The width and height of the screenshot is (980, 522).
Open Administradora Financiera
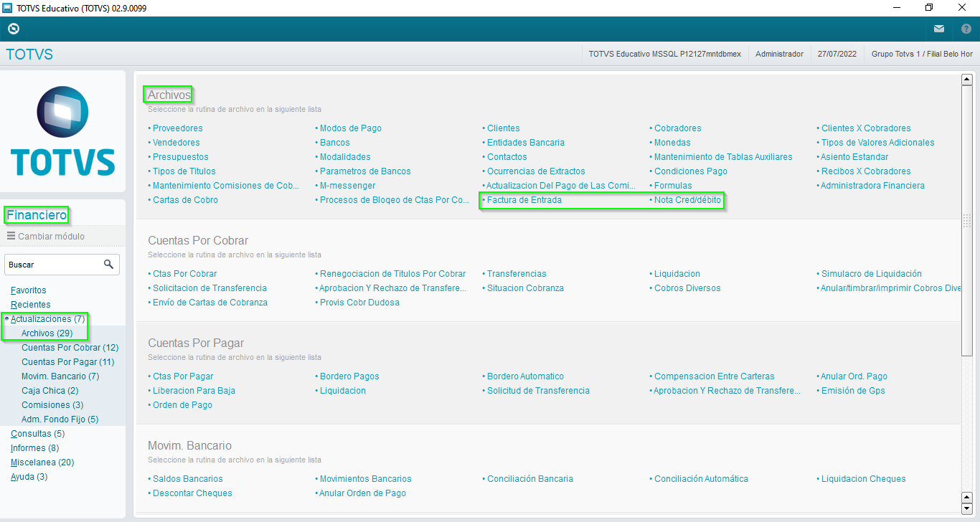tap(872, 186)
